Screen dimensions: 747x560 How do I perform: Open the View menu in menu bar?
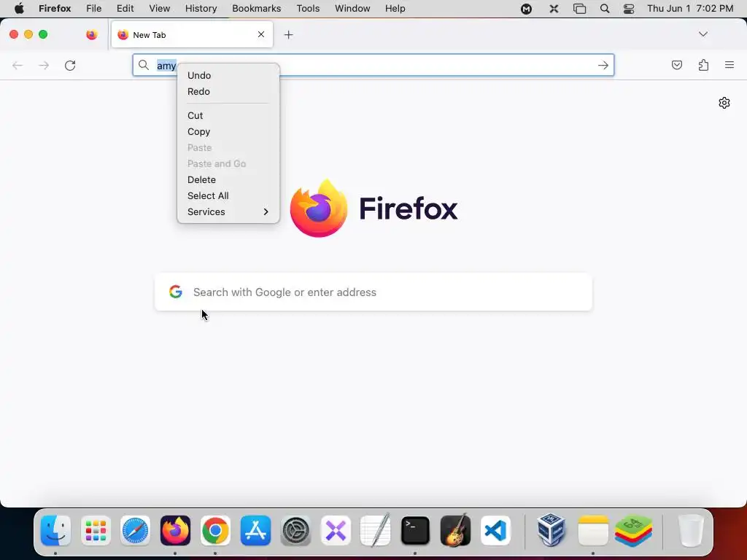pyautogui.click(x=159, y=9)
